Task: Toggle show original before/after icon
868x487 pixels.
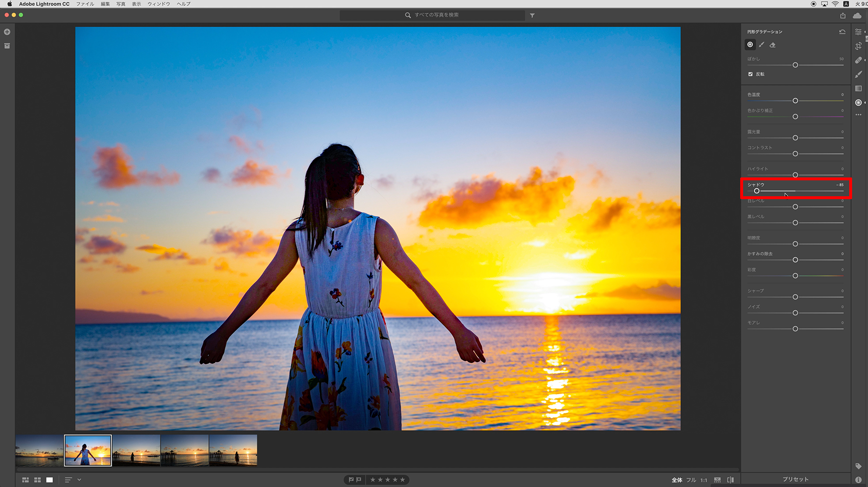Action: (x=730, y=480)
